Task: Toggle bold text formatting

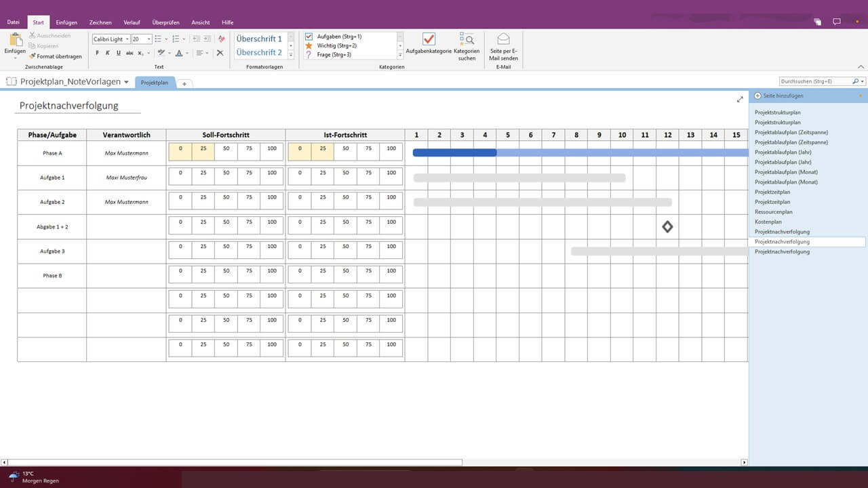Action: point(98,52)
